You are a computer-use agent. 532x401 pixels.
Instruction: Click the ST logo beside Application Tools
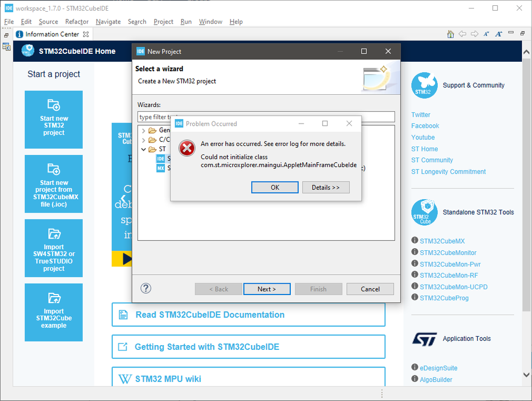click(424, 339)
